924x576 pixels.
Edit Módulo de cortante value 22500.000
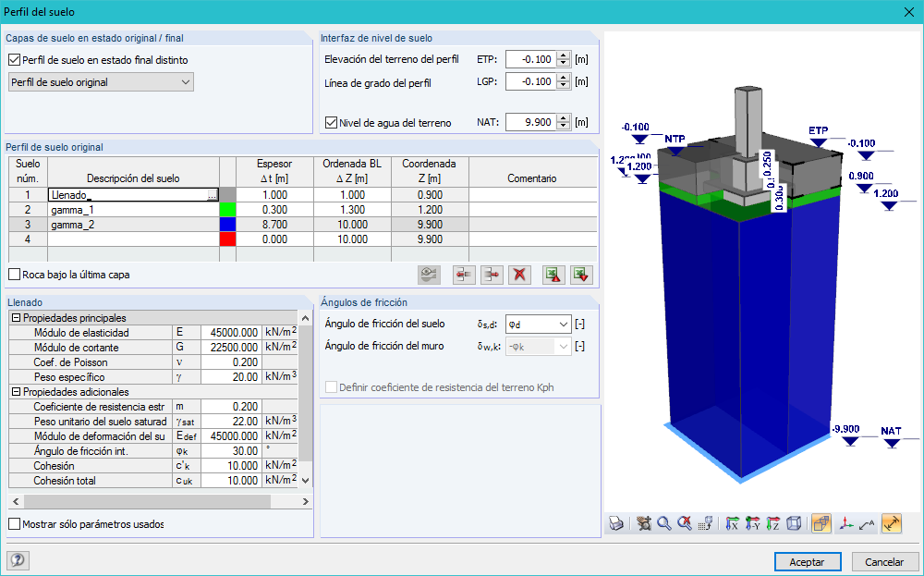231,348
